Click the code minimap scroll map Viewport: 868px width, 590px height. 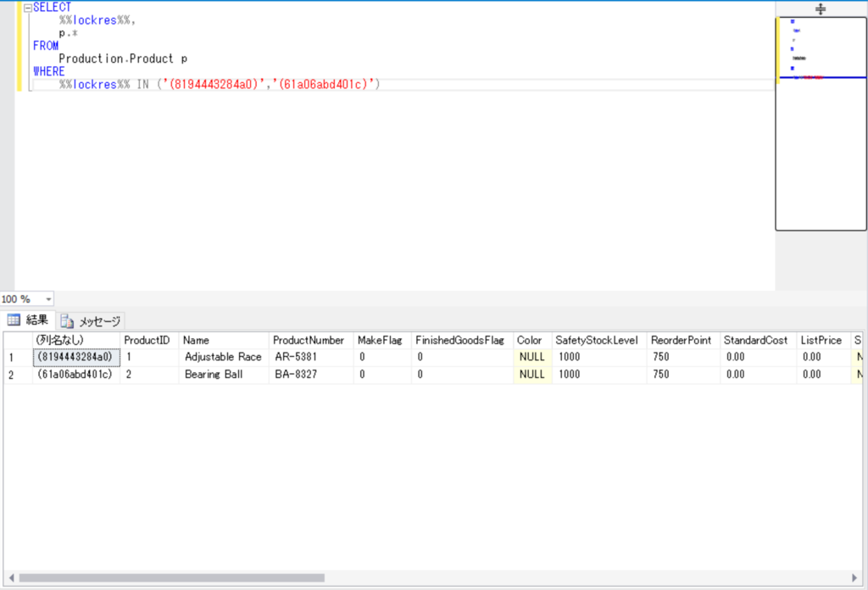tap(821, 124)
